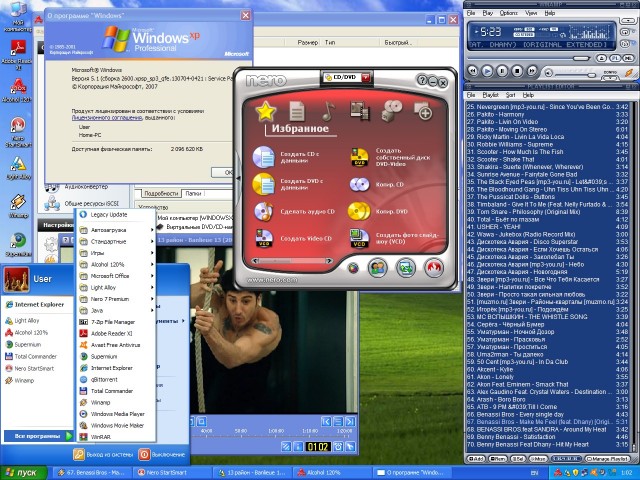Click Winamp volume slider
The image size is (640, 480).
575,75
